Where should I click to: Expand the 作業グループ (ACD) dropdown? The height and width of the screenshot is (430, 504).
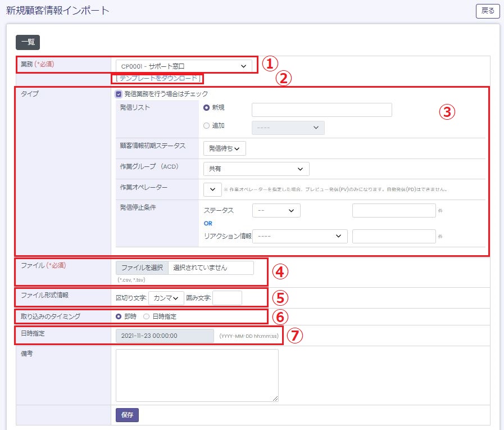click(x=256, y=169)
